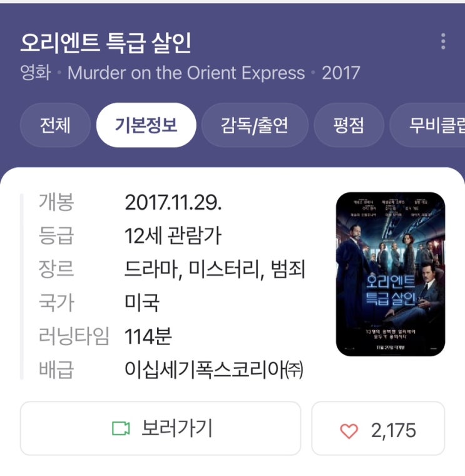Screen dimensions: 465x476
Task: Tap the 12세 관람가 rating text
Action: pos(173,235)
